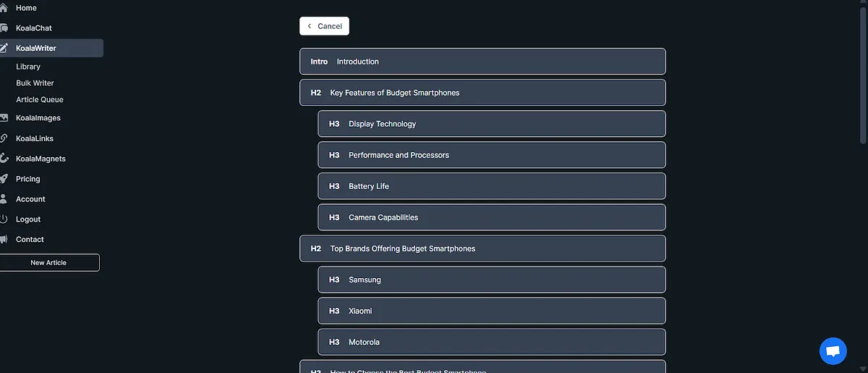Image resolution: width=868 pixels, height=373 pixels.
Task: Select the H3 Xiaomi row
Action: (492, 311)
